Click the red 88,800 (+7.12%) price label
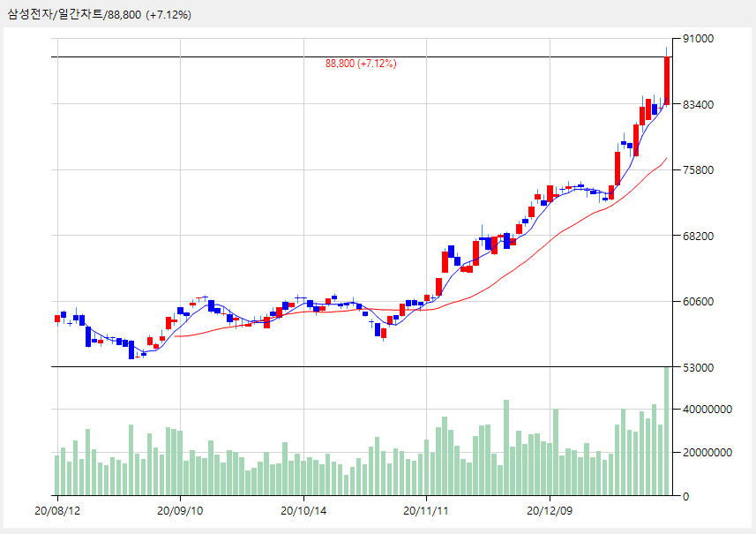 [361, 64]
